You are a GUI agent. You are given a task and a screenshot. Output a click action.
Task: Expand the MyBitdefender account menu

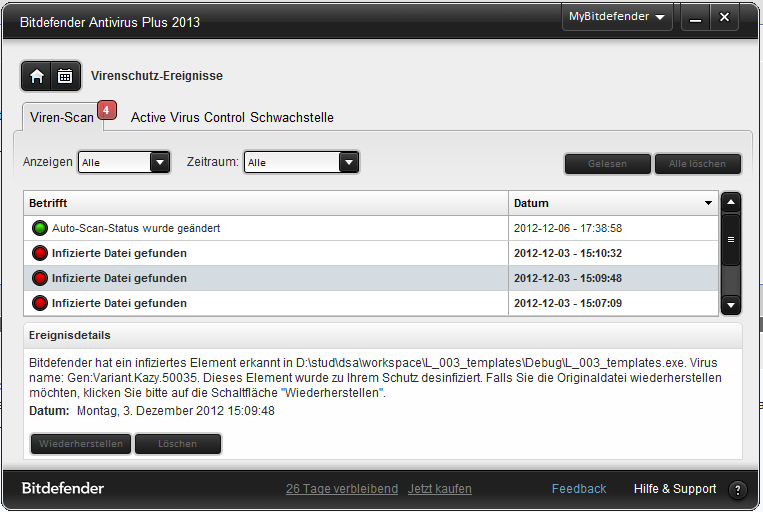point(617,17)
